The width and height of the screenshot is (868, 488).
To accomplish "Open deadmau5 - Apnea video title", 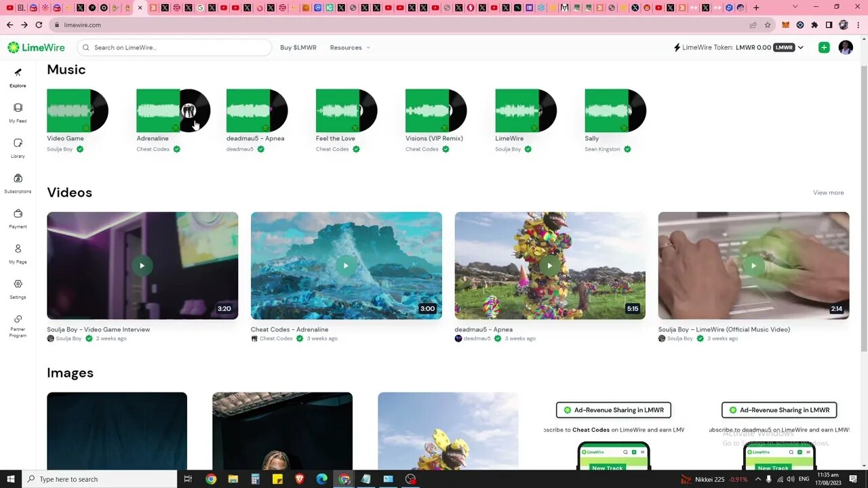I will tap(484, 329).
